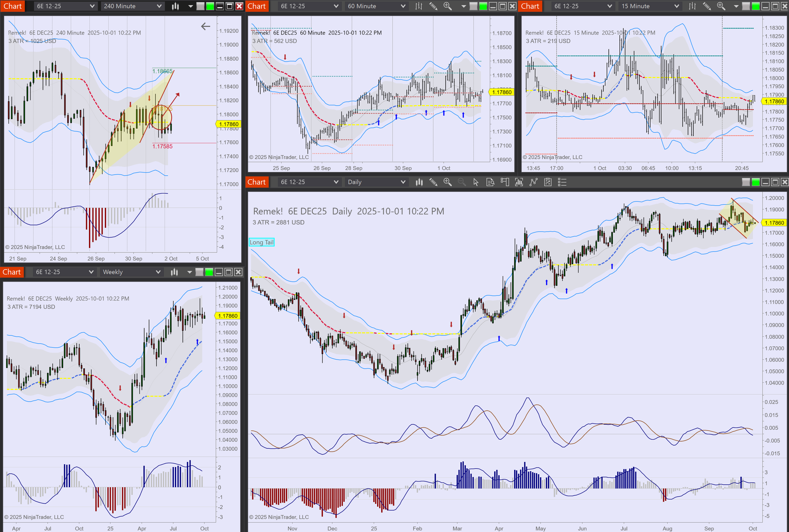Toggle gray link button on Weekly chart

coord(199,272)
